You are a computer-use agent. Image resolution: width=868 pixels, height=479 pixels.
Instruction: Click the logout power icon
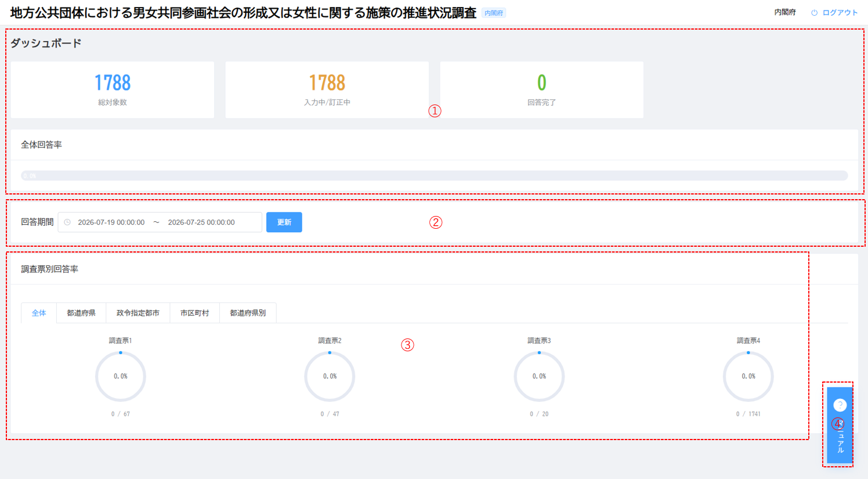pyautogui.click(x=814, y=13)
